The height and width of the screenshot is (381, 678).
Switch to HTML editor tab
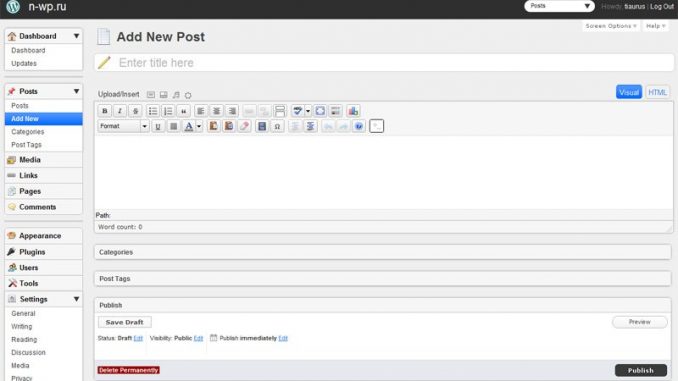click(x=657, y=93)
